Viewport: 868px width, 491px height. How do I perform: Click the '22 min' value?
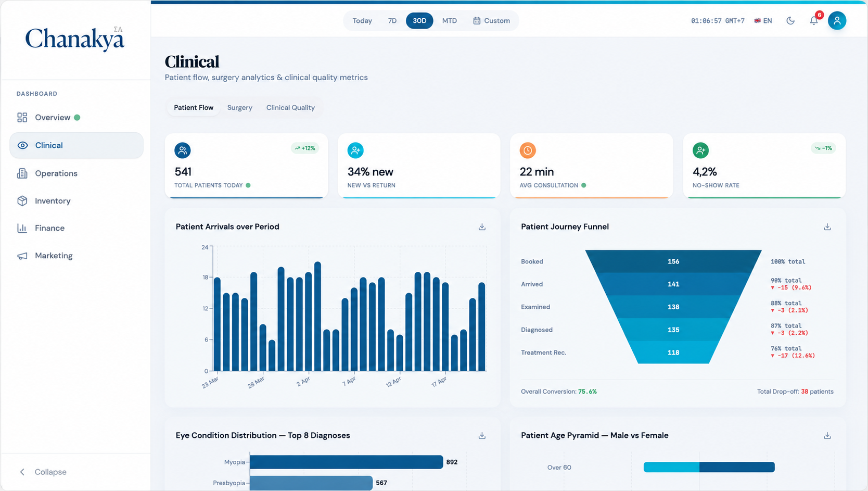click(537, 172)
